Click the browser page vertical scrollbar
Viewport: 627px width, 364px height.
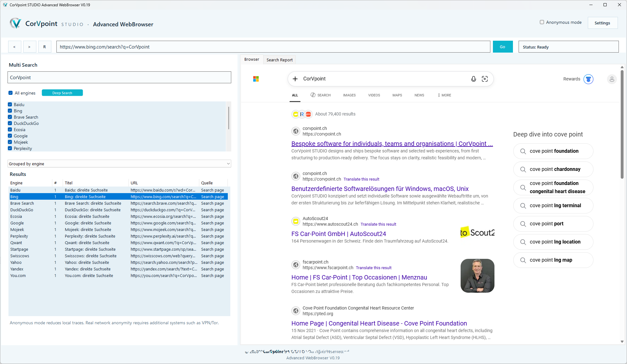pos(622,124)
